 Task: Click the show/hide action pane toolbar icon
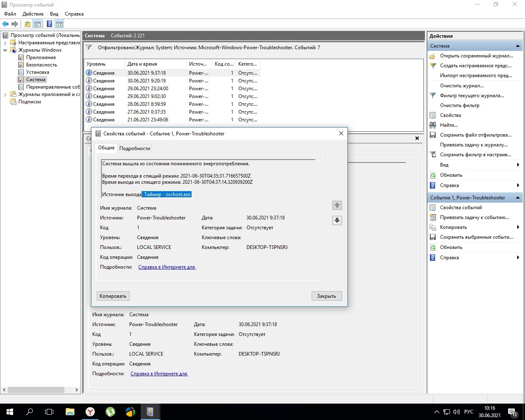(x=59, y=24)
